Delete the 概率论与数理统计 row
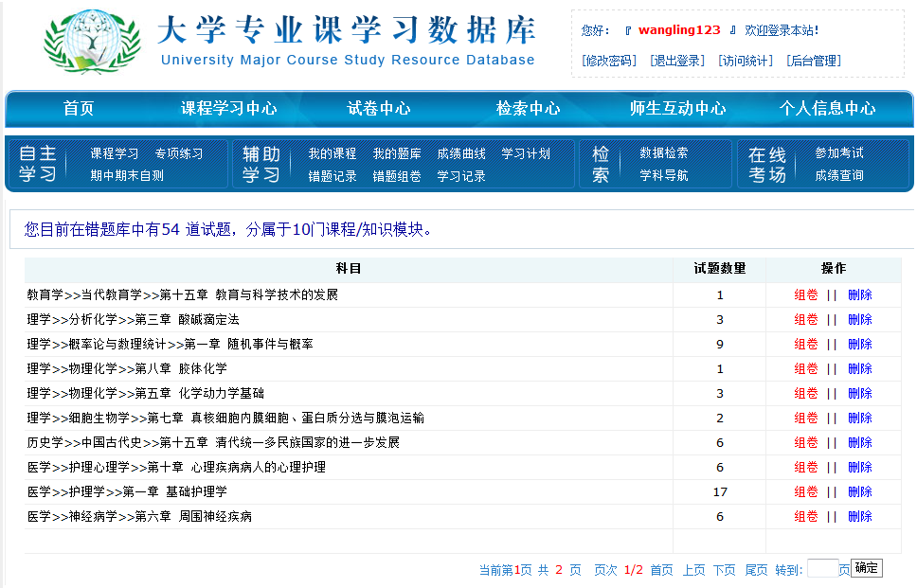 860,344
